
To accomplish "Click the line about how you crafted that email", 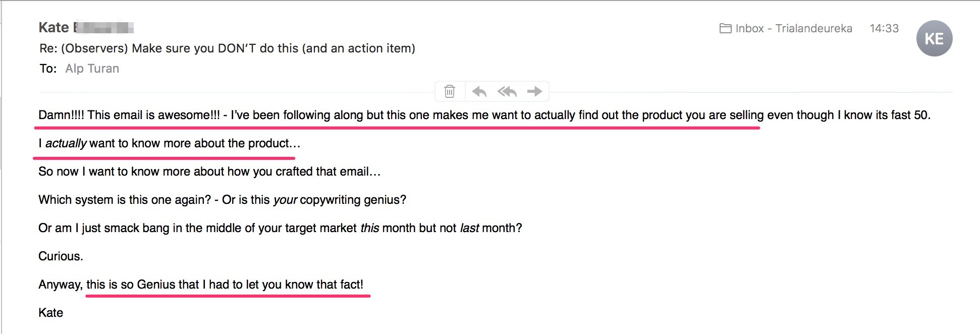I will point(209,172).
